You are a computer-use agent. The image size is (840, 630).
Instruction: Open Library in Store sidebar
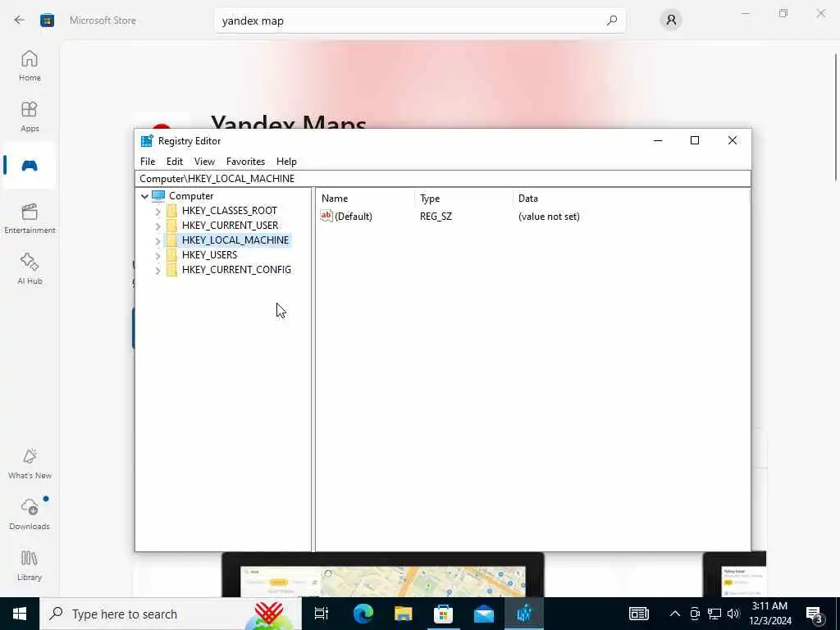(30, 566)
